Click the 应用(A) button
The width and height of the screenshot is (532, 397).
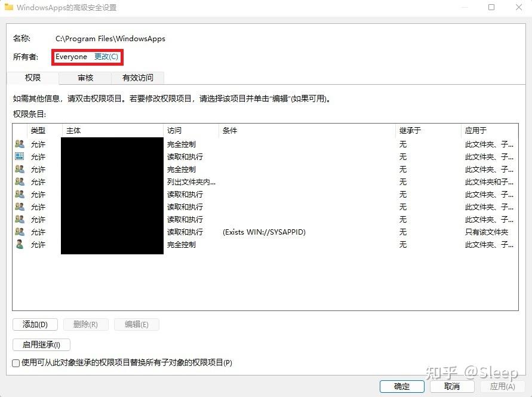503,386
